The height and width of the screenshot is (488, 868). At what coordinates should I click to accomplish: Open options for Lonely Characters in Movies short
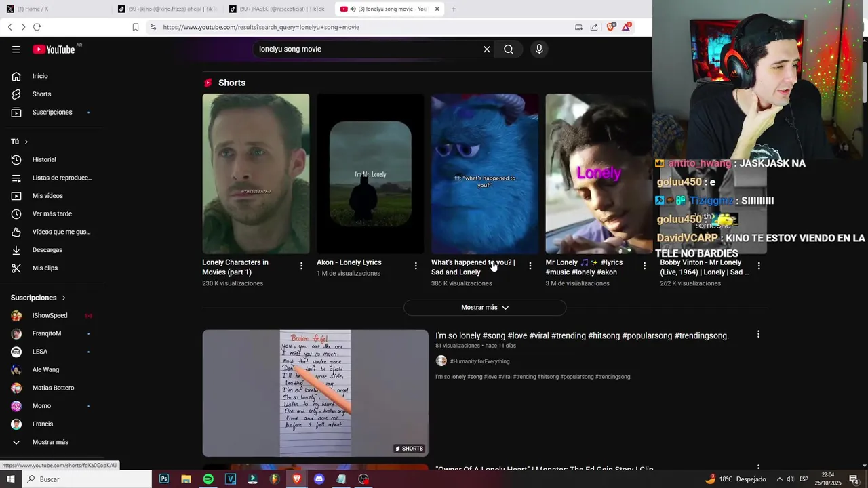[x=301, y=266]
